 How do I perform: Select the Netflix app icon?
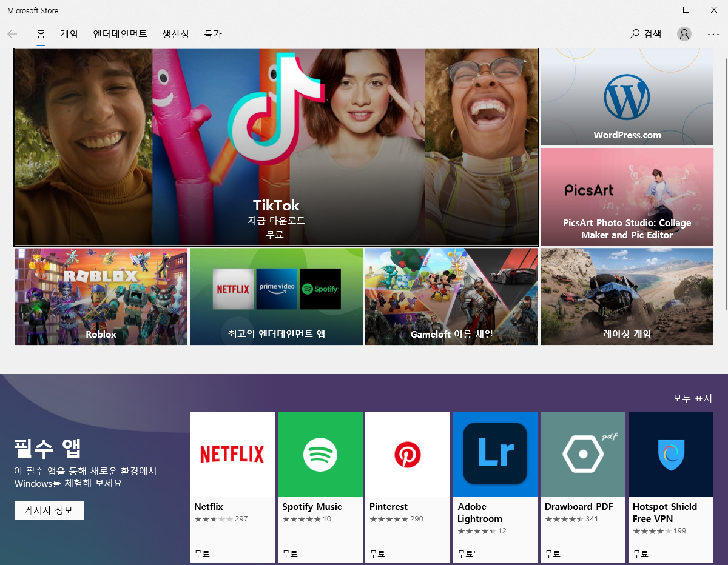(x=232, y=455)
